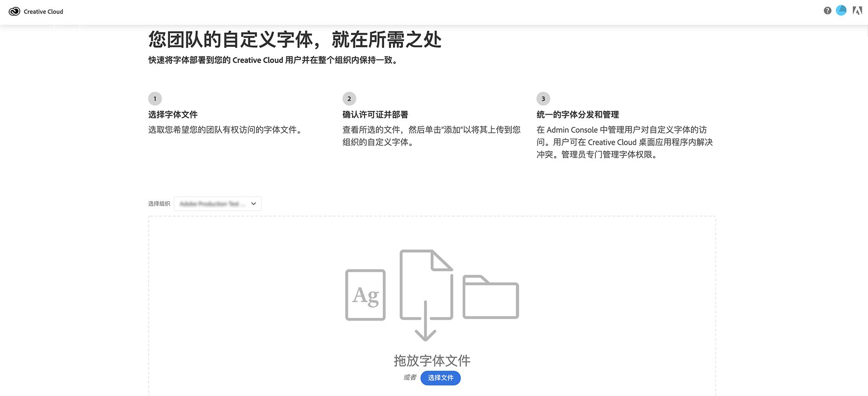Click the 选择组织 label

click(159, 204)
